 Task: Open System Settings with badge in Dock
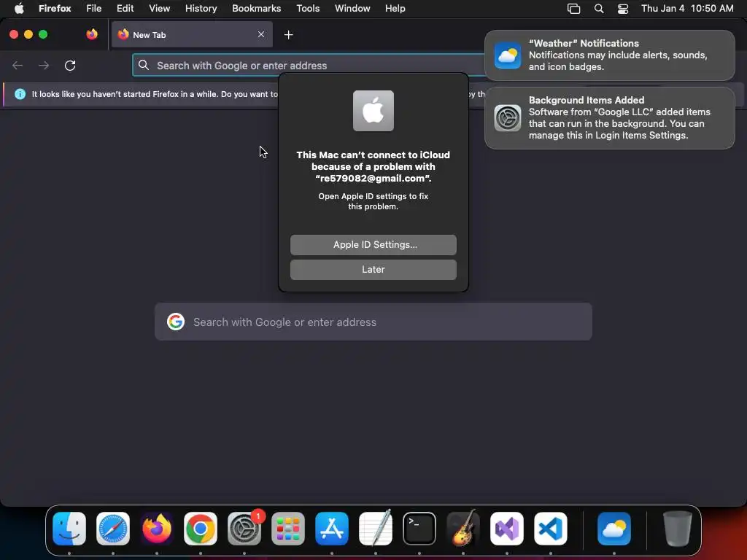(x=244, y=529)
